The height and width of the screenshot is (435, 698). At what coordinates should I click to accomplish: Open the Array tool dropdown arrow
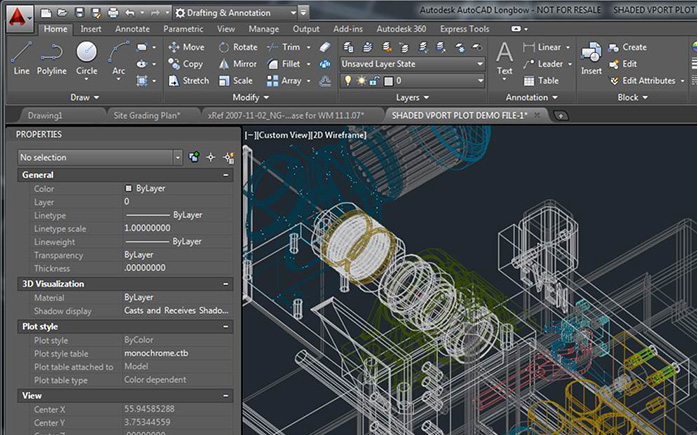click(x=308, y=81)
